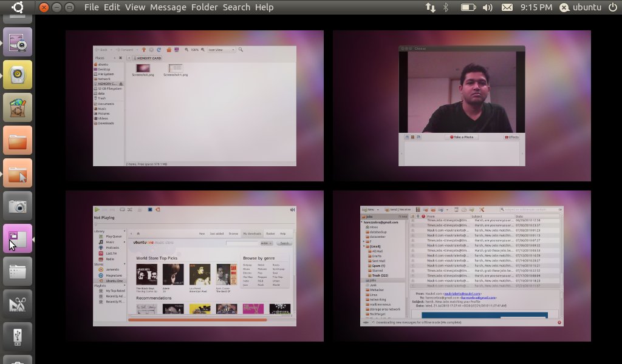This screenshot has width=622, height=364.
Task: Click the Take a Photo button
Action: 462,137
